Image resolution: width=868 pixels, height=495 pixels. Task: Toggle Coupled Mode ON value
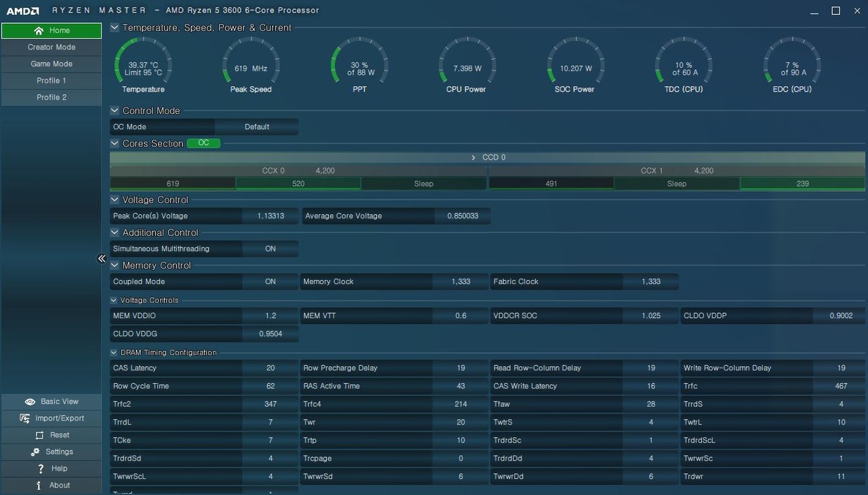pos(270,281)
